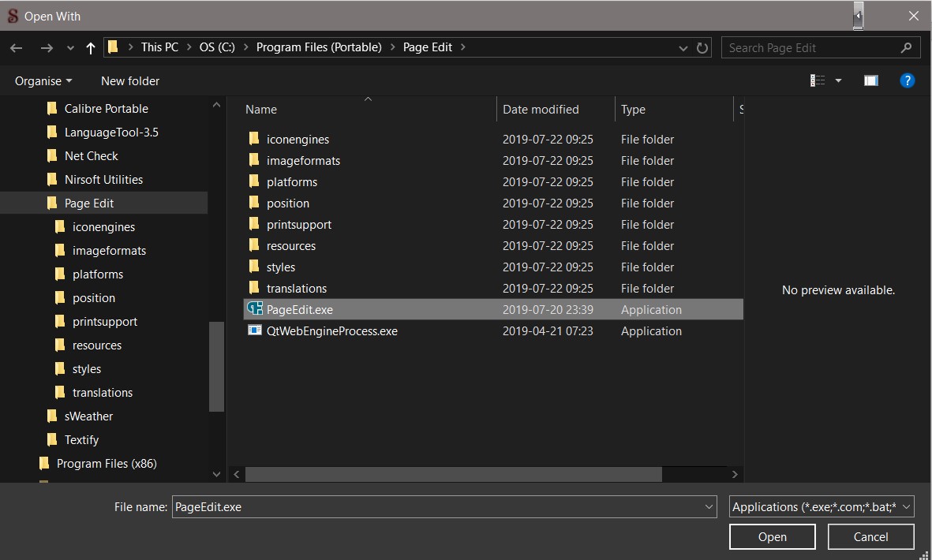This screenshot has height=560, width=932.
Task: Click the PageEdit.exe application icon
Action: point(255,309)
